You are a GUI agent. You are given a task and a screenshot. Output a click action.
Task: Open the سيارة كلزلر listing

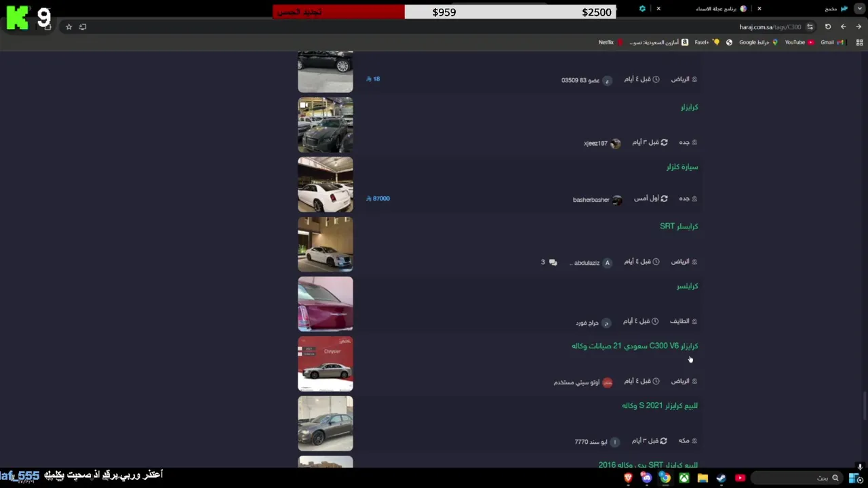click(x=682, y=167)
